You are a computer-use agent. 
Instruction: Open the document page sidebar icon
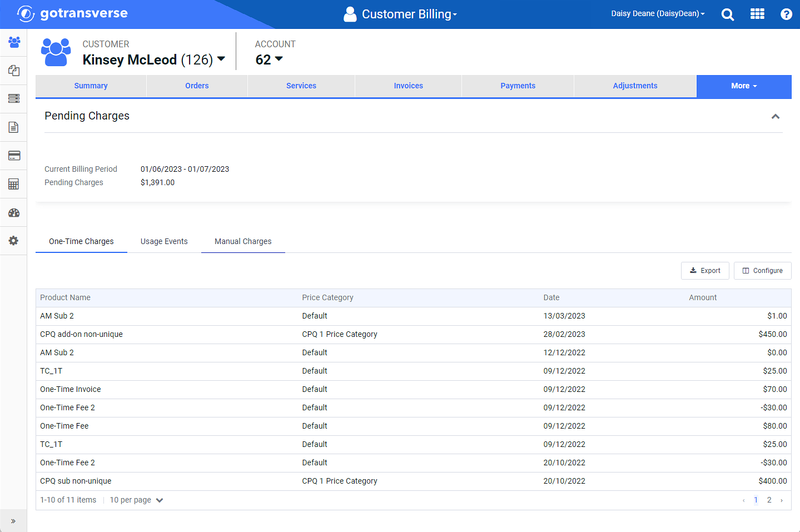pyautogui.click(x=14, y=127)
